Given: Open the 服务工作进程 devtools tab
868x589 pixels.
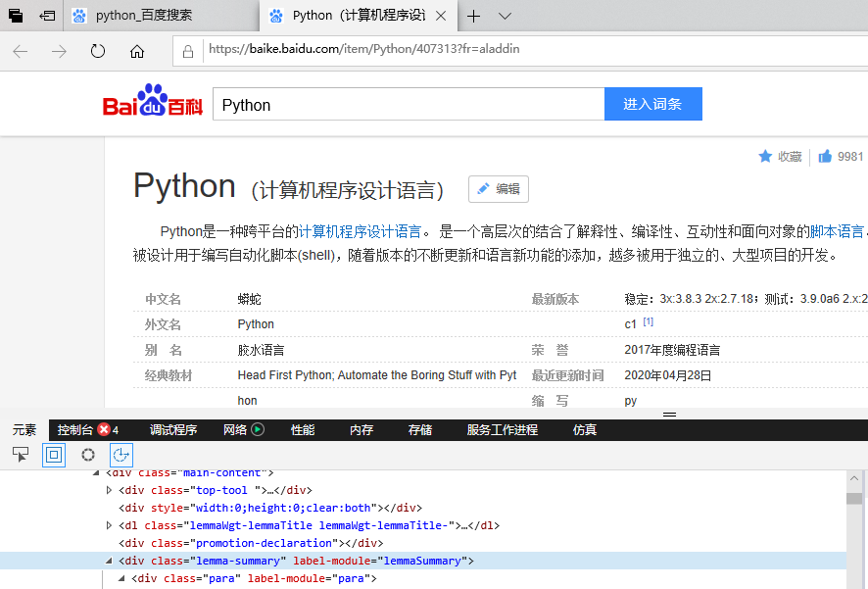Looking at the screenshot, I should click(503, 430).
